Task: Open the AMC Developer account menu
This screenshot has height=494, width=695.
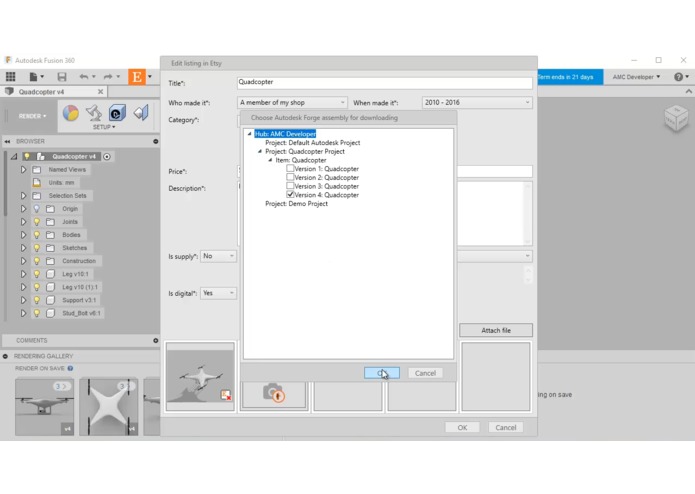Action: [x=636, y=77]
